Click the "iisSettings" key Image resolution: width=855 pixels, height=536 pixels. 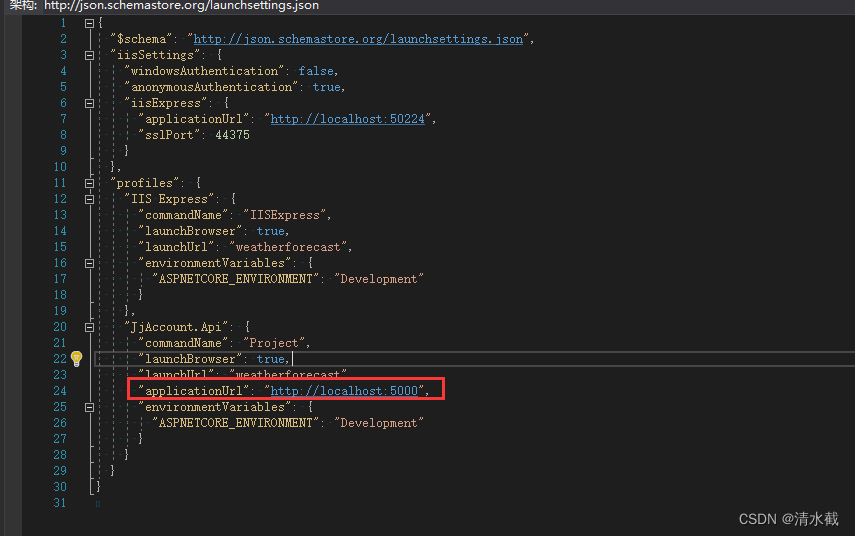[x=155, y=55]
